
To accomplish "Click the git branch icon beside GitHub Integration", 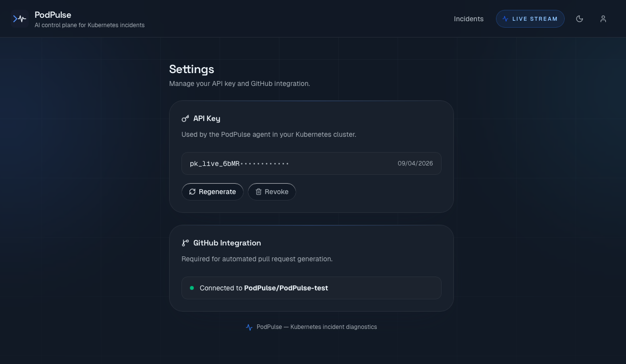I will point(185,243).
